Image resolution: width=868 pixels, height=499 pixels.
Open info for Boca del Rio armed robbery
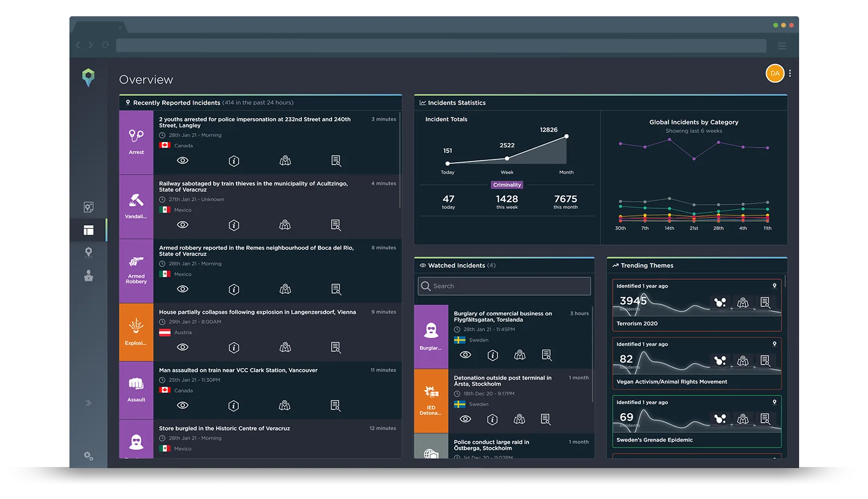[234, 289]
